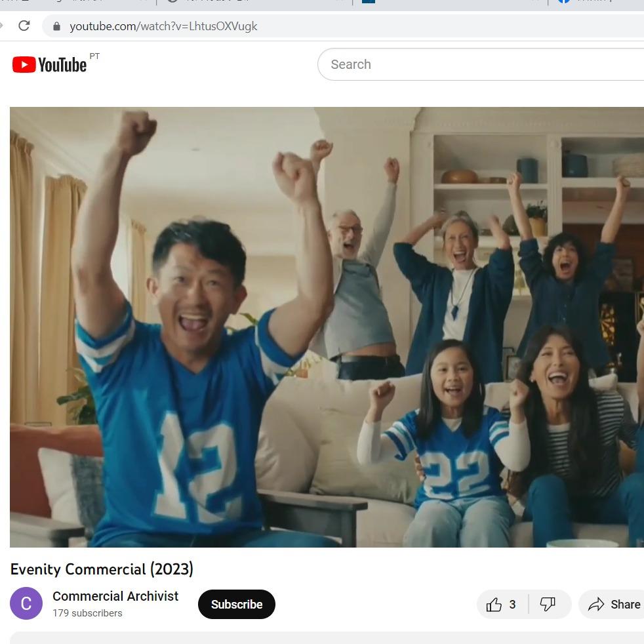Click the thumbs-up like icon
This screenshot has height=644, width=644.
(494, 604)
